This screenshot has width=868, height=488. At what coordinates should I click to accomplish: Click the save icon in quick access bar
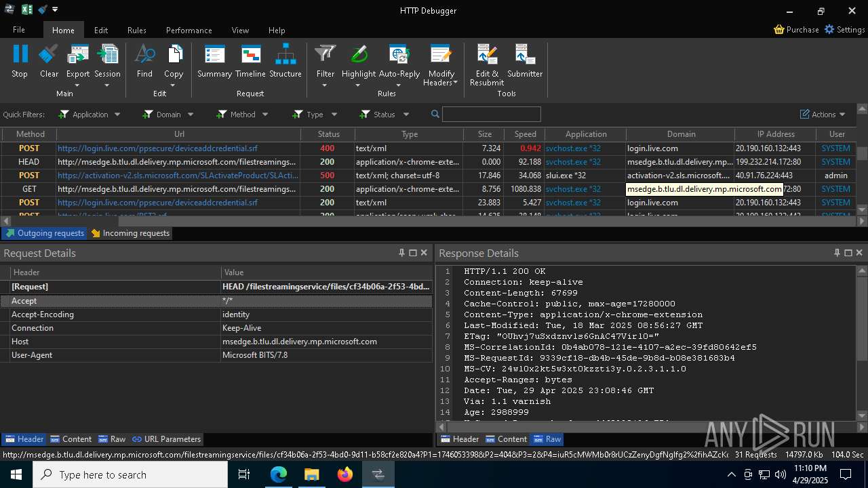[x=43, y=9]
